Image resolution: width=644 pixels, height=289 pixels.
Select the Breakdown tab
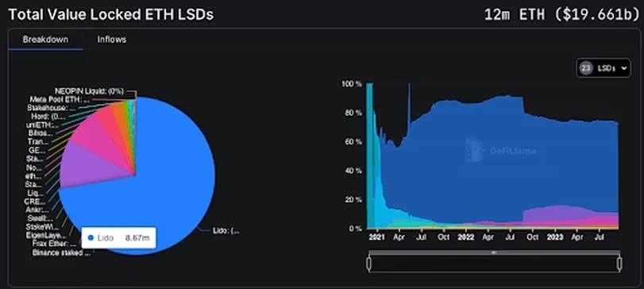45,40
